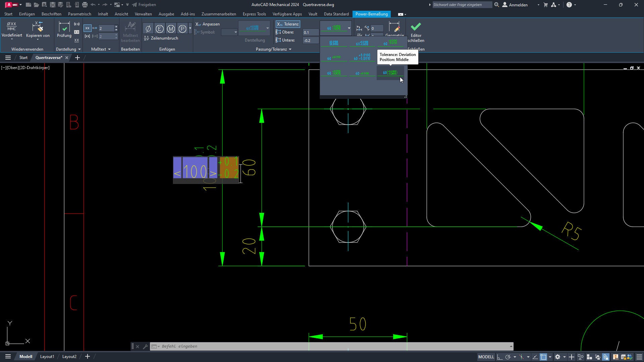
Task: Click the Obere tolerance value field
Action: coord(311,33)
